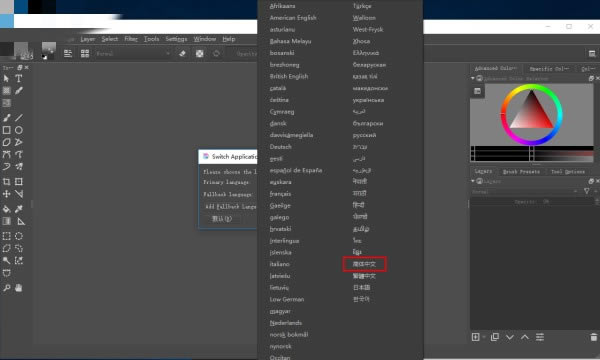Open layer properties icon
This screenshot has height=360, width=600.
tap(540, 337)
